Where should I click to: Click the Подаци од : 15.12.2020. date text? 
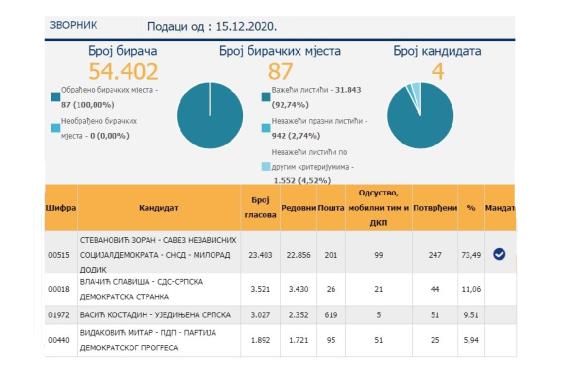pyautogui.click(x=212, y=27)
